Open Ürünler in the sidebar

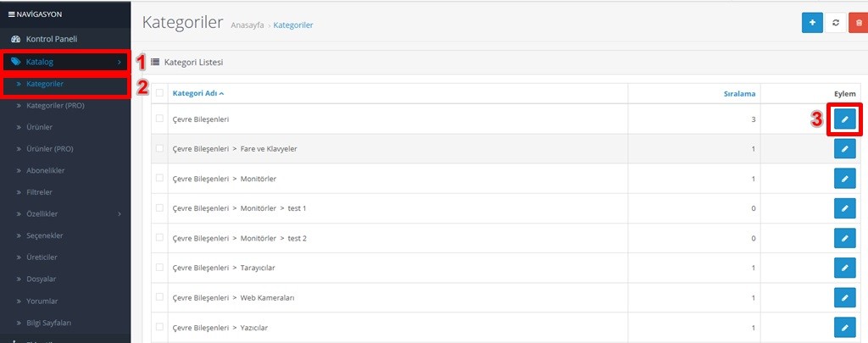tap(39, 127)
